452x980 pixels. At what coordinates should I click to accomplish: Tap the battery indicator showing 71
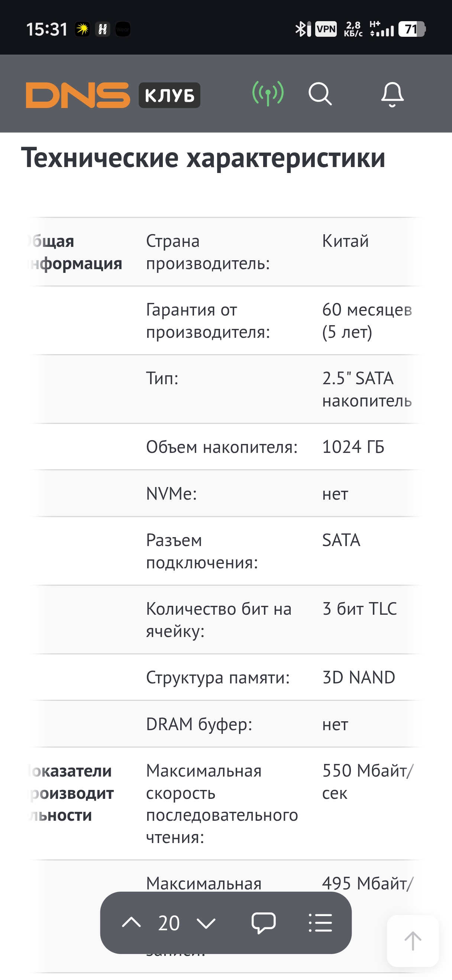point(411,29)
